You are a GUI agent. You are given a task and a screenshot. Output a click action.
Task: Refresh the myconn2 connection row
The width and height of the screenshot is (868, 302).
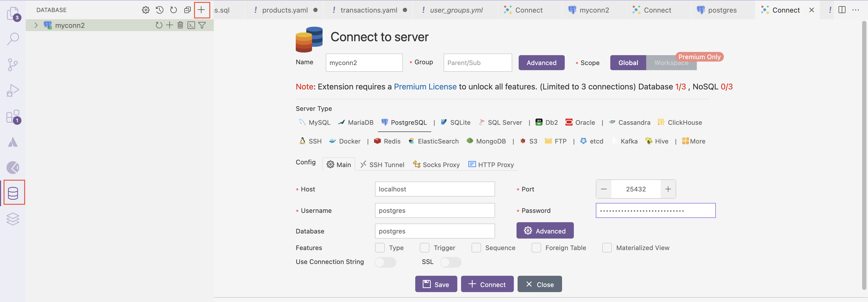coord(159,25)
